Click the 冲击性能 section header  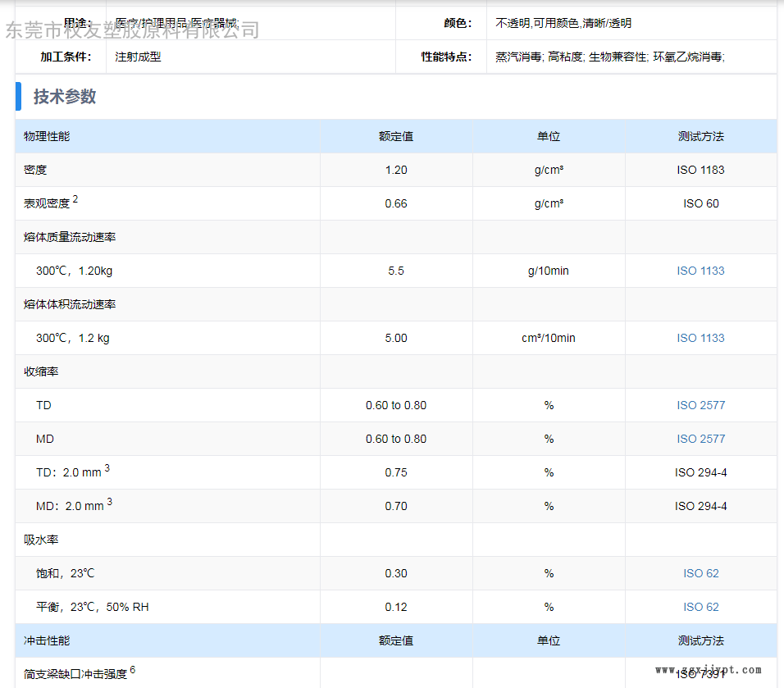[x=47, y=640]
